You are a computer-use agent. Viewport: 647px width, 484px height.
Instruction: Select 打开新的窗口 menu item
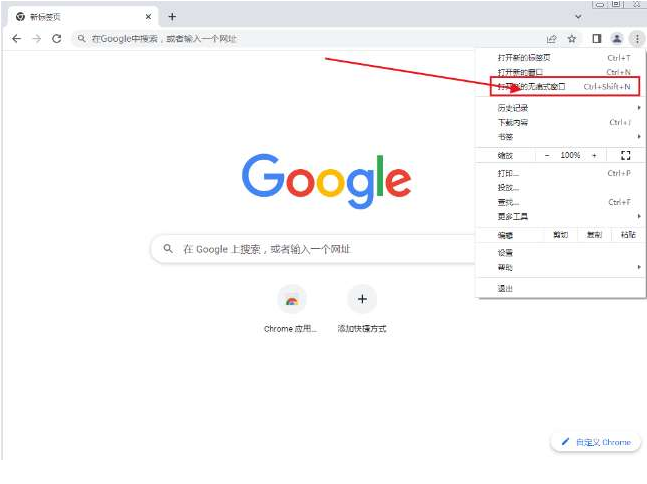pos(560,72)
